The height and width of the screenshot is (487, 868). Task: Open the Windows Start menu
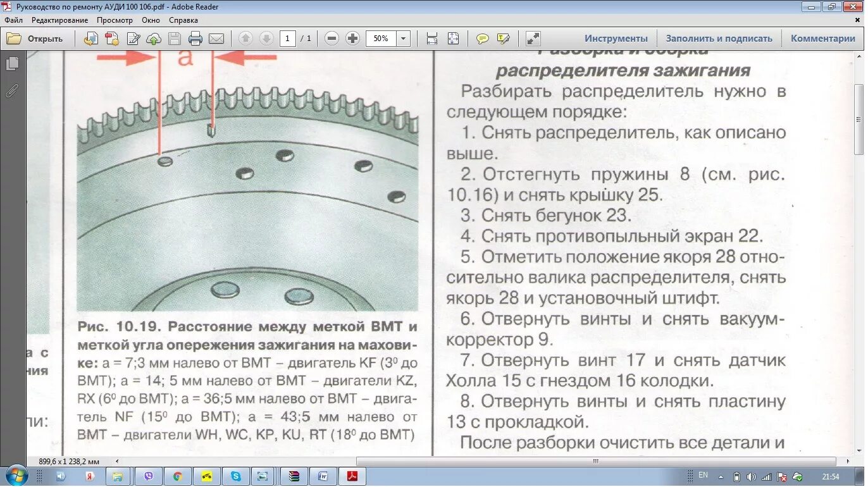(16, 476)
